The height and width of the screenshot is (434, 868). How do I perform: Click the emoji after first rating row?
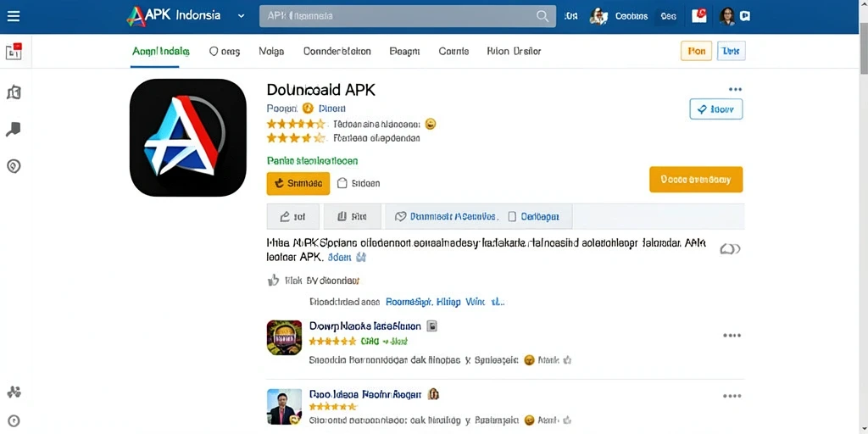point(431,124)
